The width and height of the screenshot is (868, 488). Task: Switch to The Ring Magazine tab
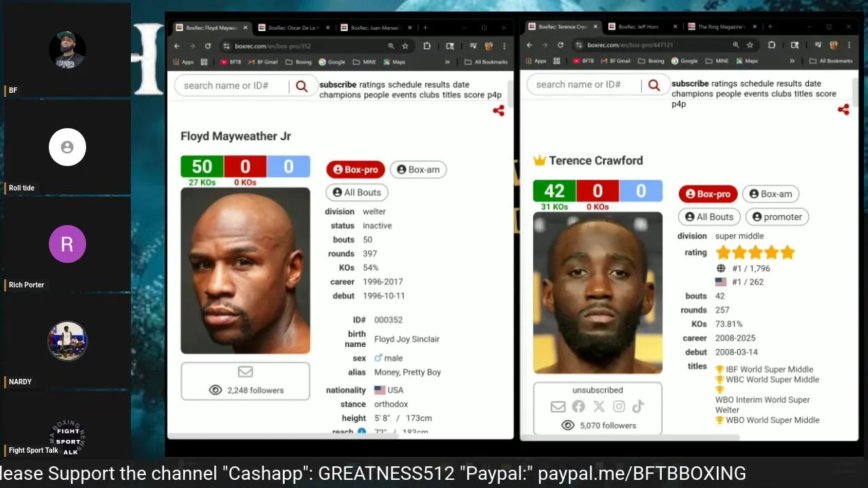click(721, 26)
